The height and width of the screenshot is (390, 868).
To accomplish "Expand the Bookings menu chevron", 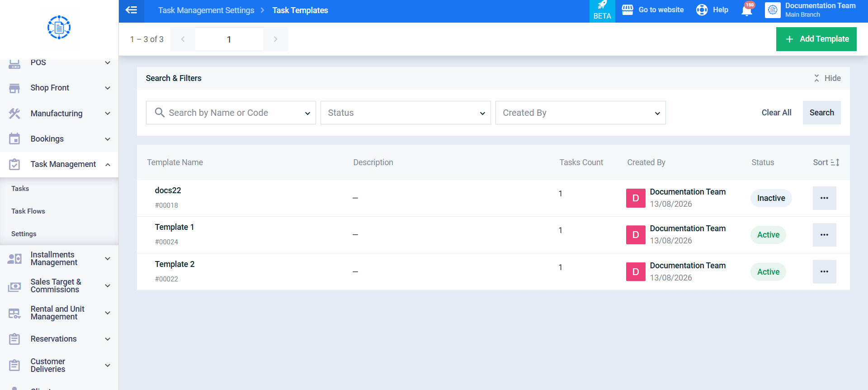I will point(108,139).
